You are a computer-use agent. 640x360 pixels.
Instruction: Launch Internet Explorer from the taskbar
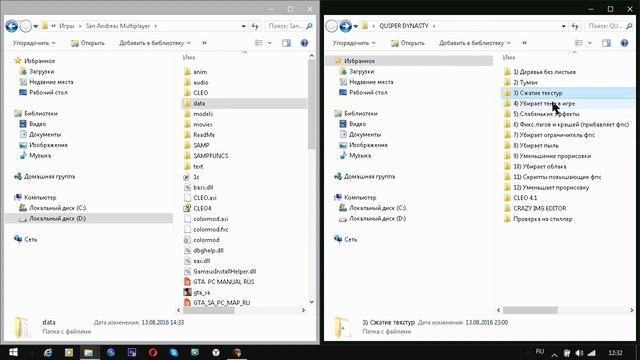pos(48,352)
